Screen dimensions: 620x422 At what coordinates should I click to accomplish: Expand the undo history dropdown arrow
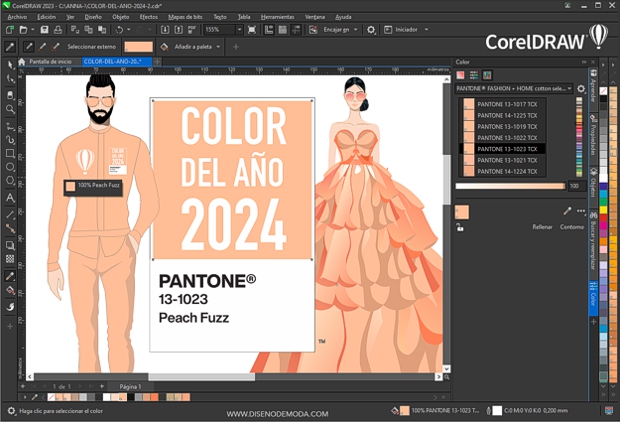click(x=129, y=30)
